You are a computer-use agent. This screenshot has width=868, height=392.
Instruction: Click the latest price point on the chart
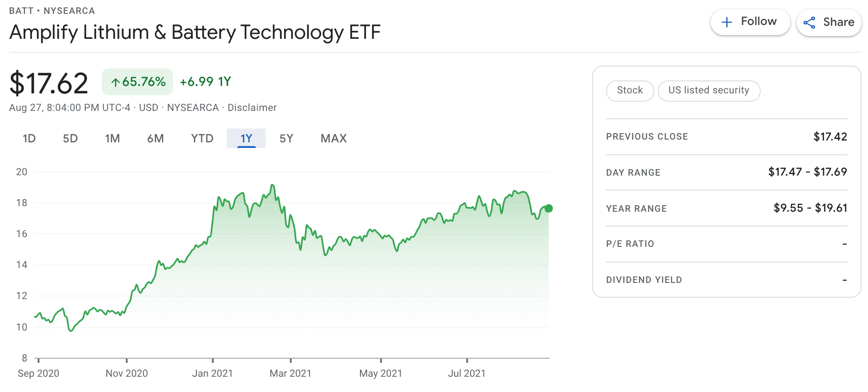548,208
